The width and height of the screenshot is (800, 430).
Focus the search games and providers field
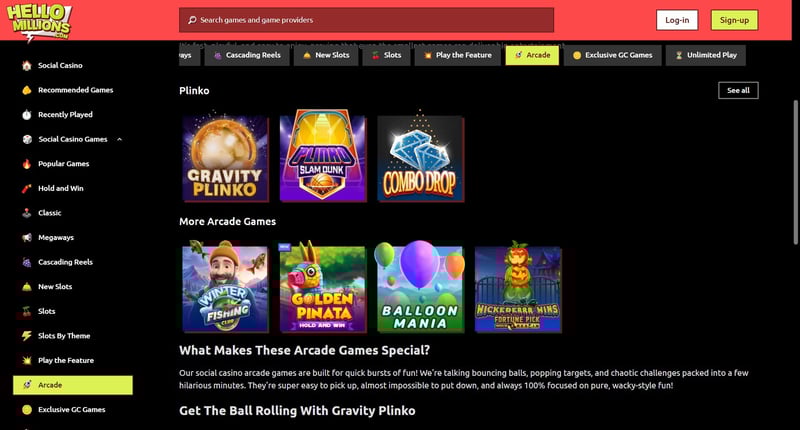(366, 20)
